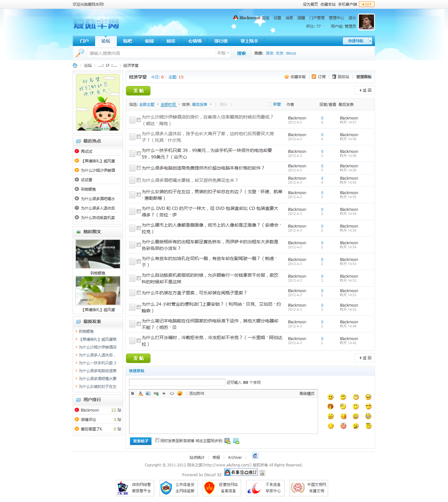Click the bold formatting icon in quick reply
Screen dimensions: 448x502
click(133, 393)
